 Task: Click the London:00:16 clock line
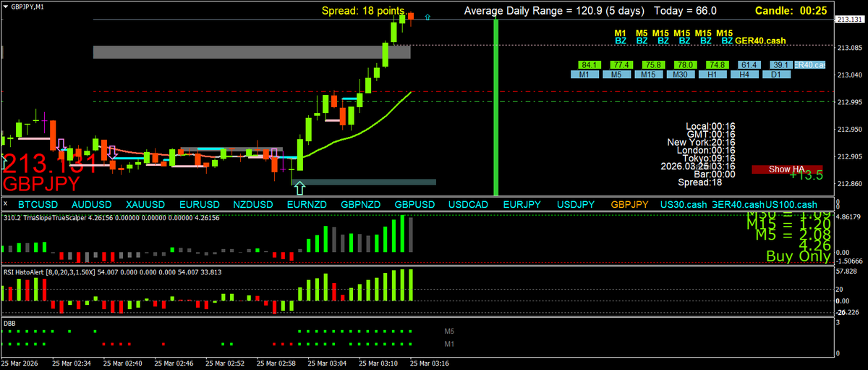tap(706, 150)
